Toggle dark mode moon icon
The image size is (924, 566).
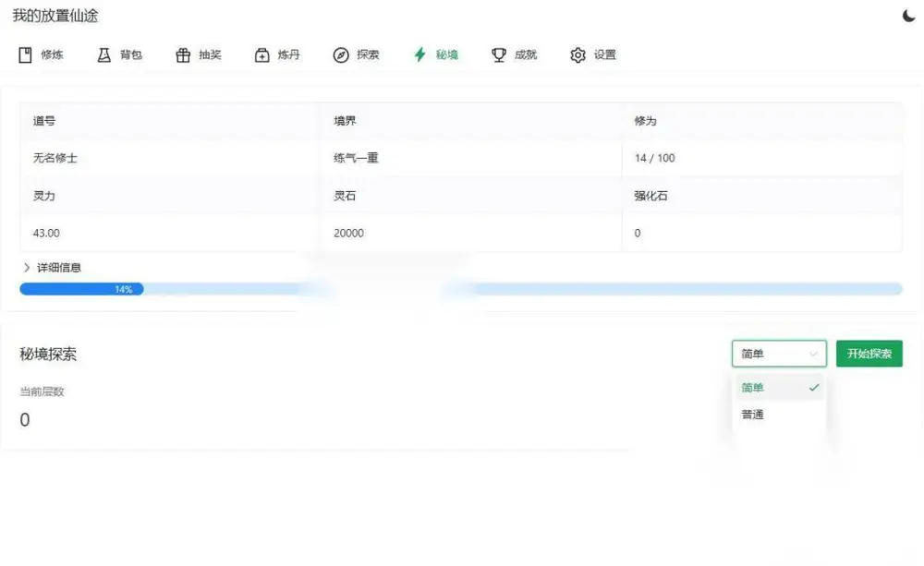pos(908,16)
